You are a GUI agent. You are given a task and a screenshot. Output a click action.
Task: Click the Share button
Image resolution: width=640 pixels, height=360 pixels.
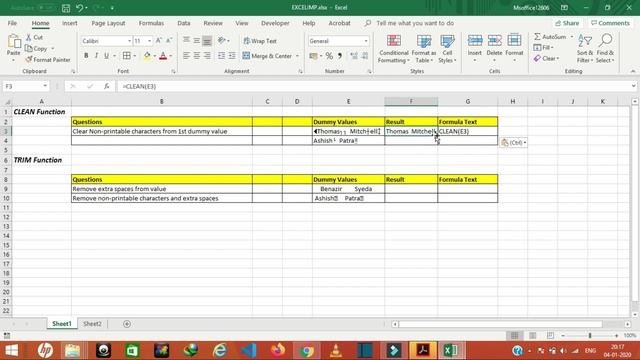567,23
